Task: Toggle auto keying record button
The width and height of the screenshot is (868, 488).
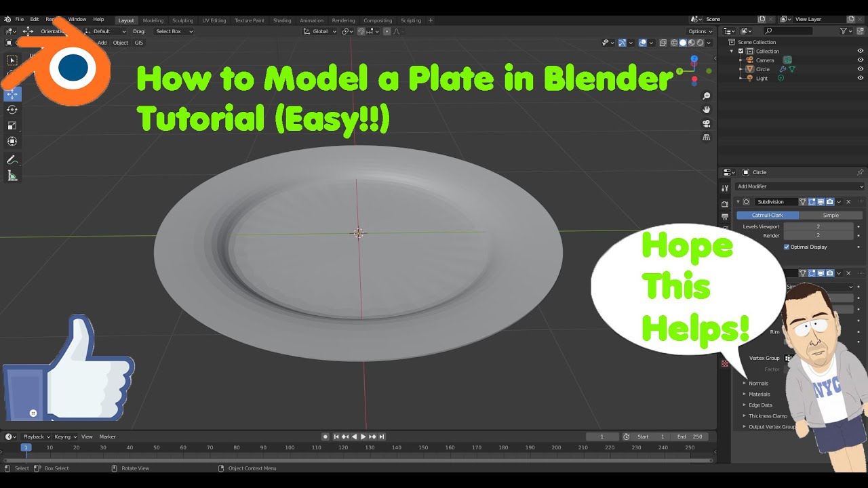Action: tap(325, 436)
